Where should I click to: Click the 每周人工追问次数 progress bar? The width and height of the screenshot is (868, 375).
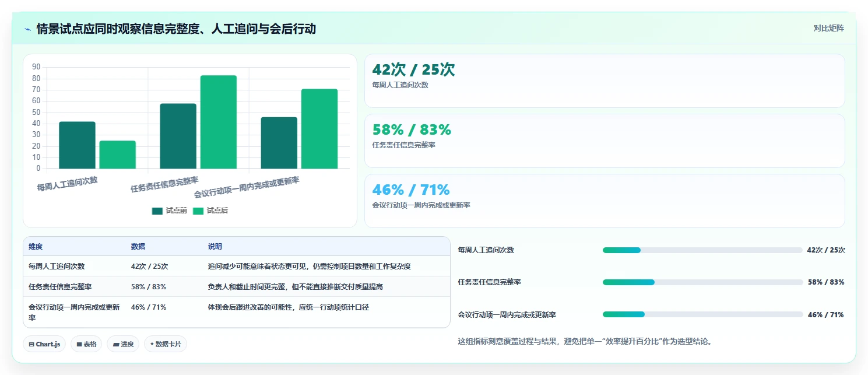702,250
